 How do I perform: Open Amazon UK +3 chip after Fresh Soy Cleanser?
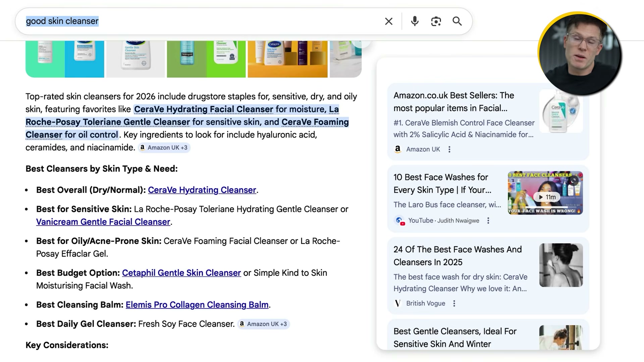pos(264,324)
